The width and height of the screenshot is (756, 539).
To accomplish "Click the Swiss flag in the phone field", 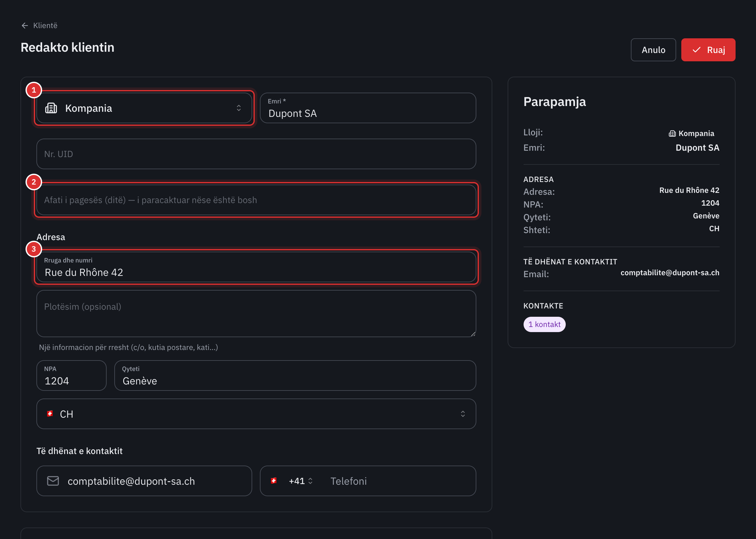I will coord(274,481).
